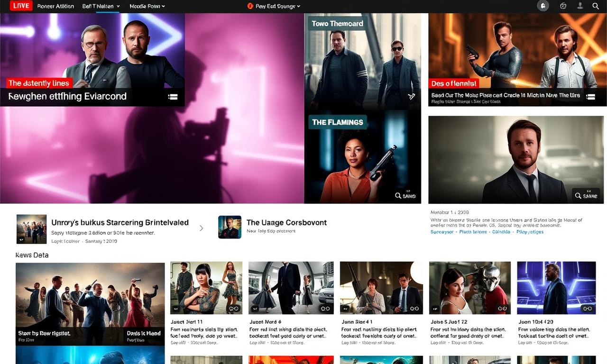The width and height of the screenshot is (607, 364).
Task: Open the user profile icon in header
Action: coord(579,6)
